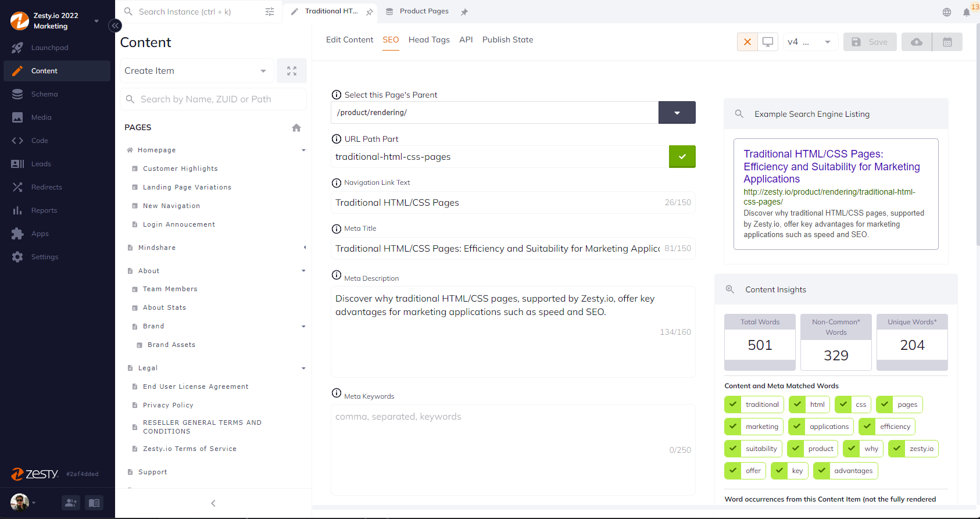Click the info icon beside Meta Description
This screenshot has height=519, width=980.
[336, 275]
